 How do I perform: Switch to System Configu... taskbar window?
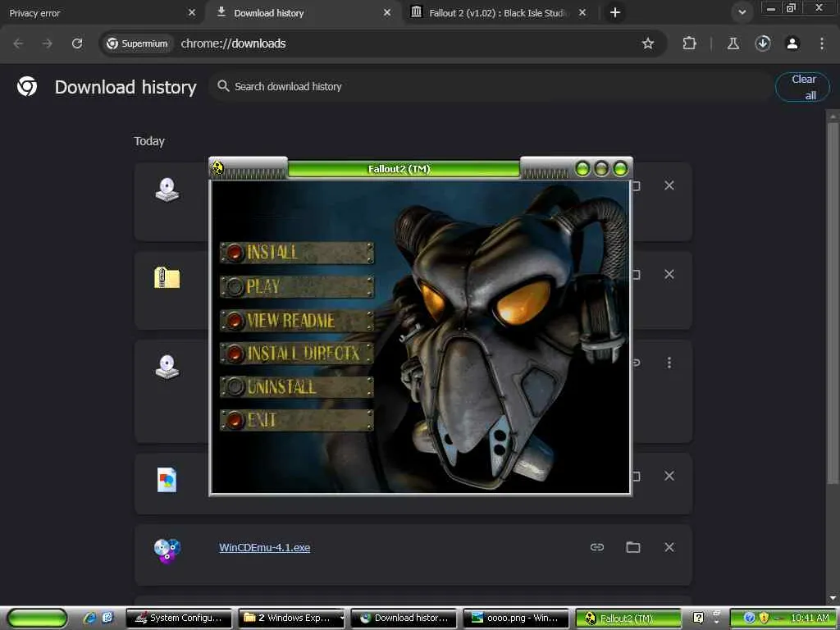click(179, 618)
